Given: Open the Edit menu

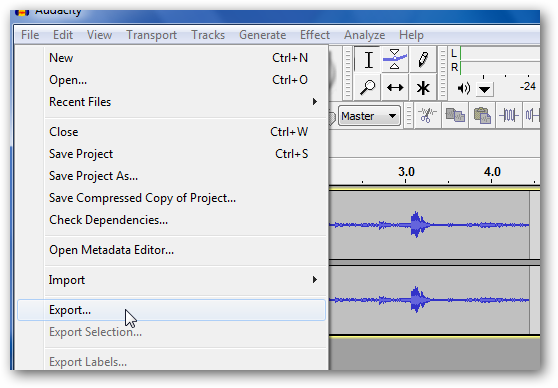Looking at the screenshot, I should coord(63,35).
